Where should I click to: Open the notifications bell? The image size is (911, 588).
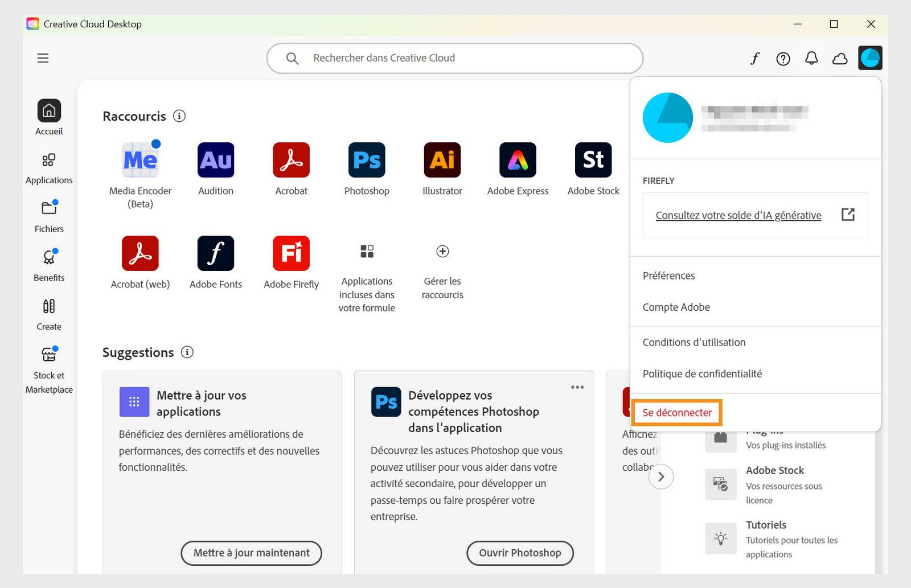(812, 58)
